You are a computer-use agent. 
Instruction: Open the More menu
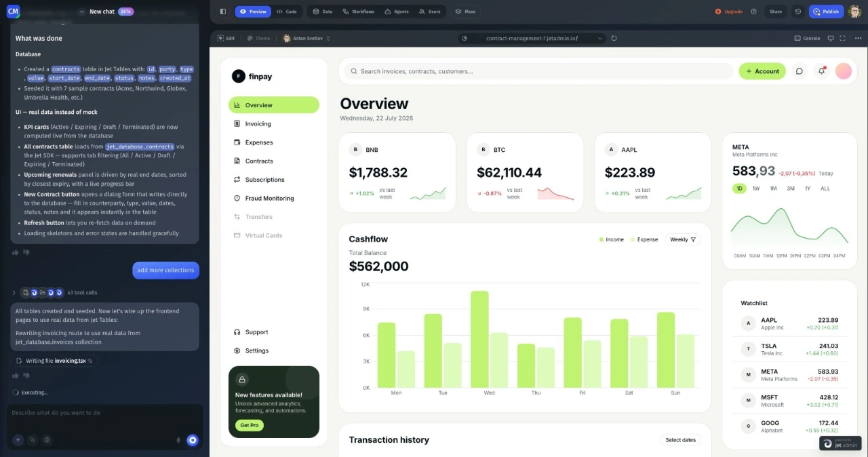click(x=465, y=12)
